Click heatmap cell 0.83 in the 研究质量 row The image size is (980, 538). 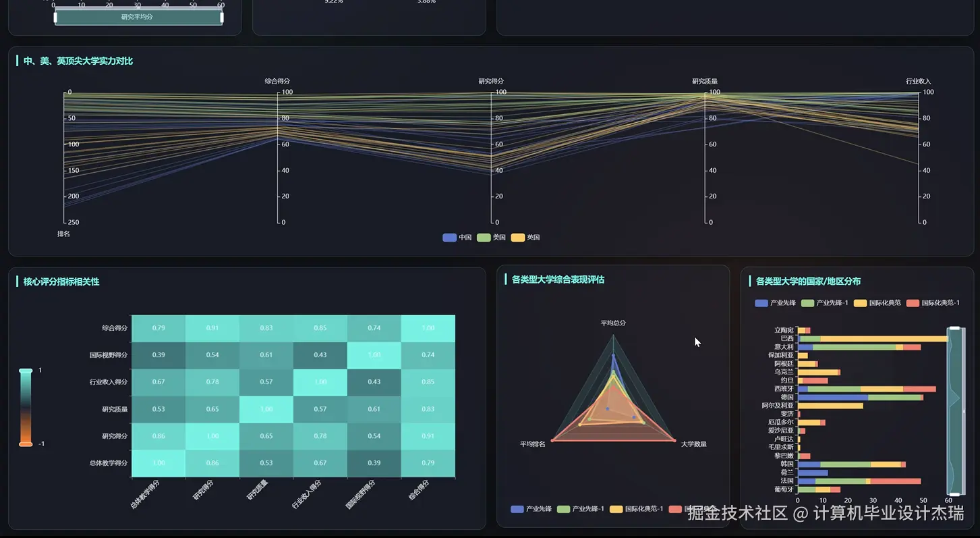point(428,409)
